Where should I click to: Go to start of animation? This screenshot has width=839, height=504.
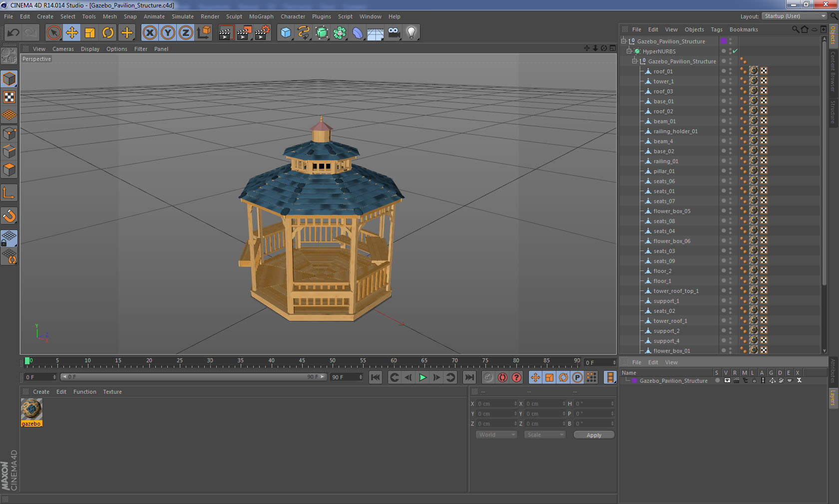click(376, 377)
